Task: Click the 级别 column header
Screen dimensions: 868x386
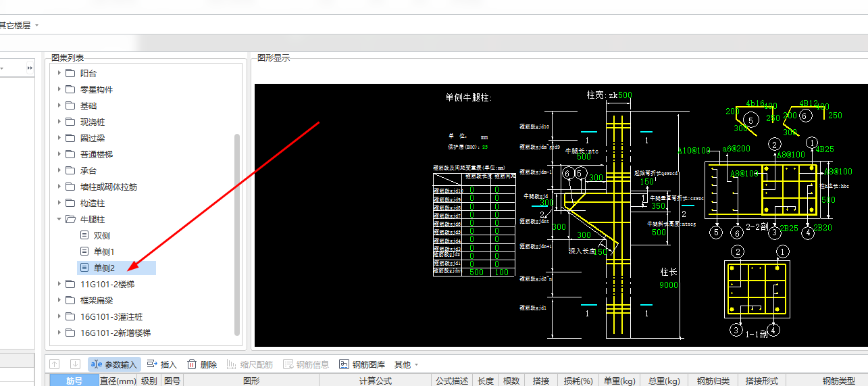Action: [x=149, y=381]
